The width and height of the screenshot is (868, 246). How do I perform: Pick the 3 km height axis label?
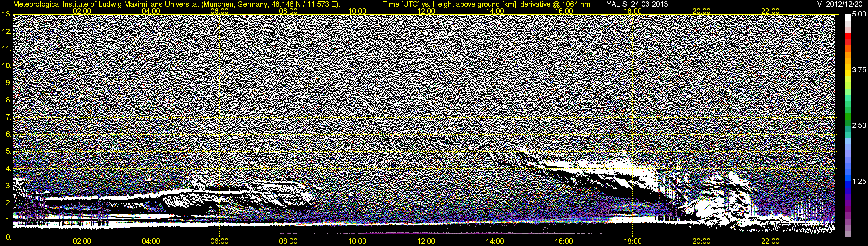tap(8, 186)
